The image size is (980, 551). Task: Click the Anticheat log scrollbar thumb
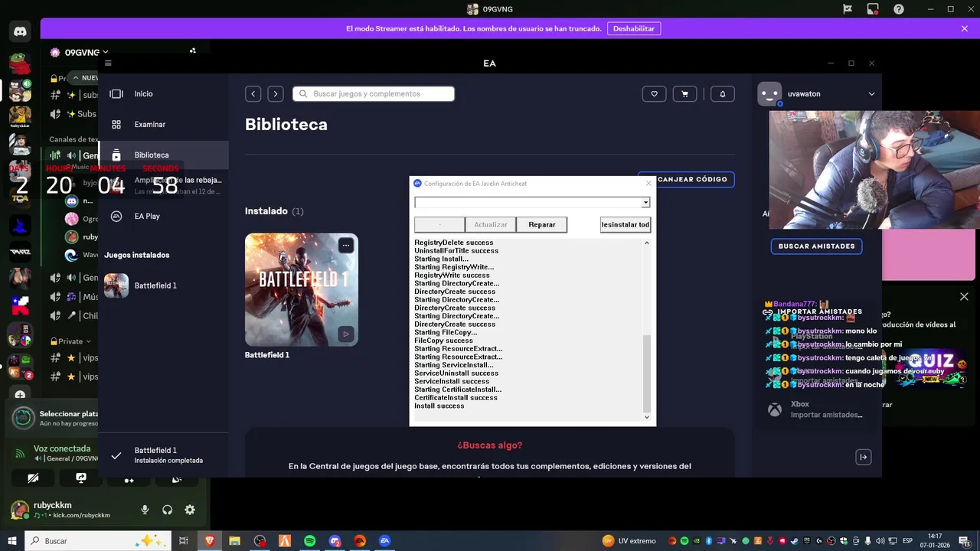pos(647,373)
